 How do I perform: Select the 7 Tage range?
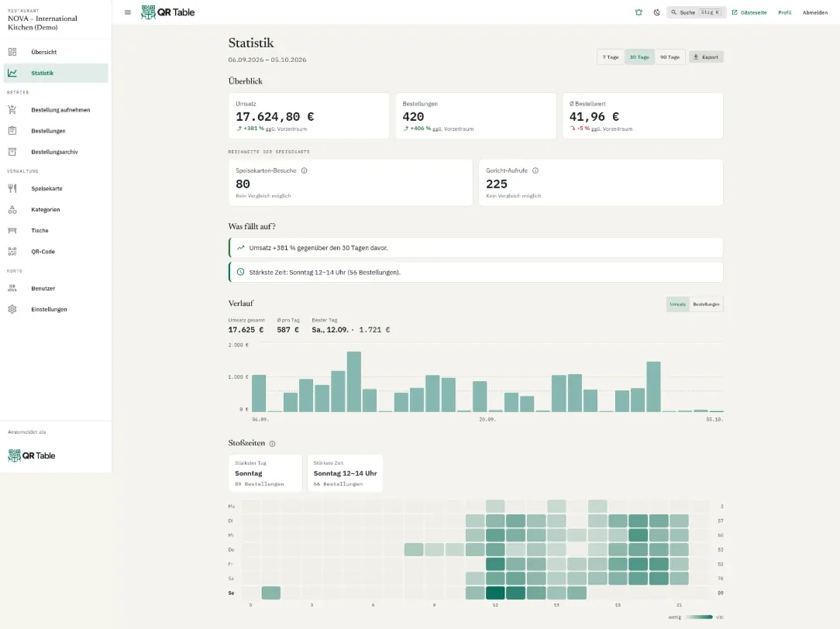click(x=611, y=57)
